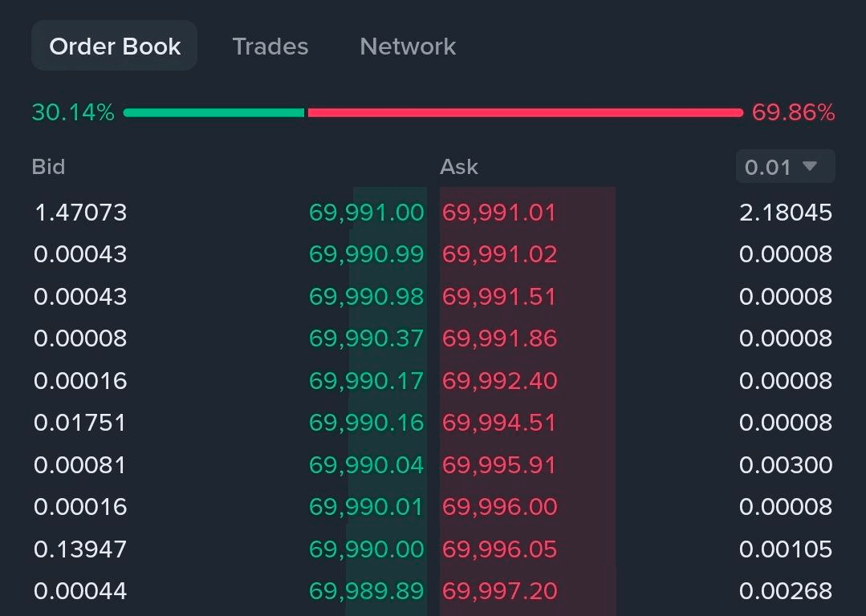Click the 69.86% ask percentage label
This screenshot has width=866, height=616.
pos(793,113)
